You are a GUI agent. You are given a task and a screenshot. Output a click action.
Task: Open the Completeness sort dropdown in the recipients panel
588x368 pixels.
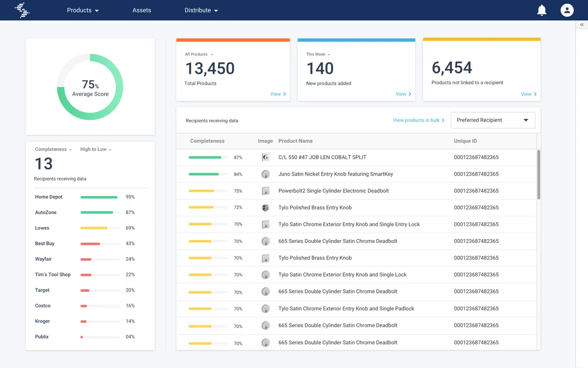point(53,150)
